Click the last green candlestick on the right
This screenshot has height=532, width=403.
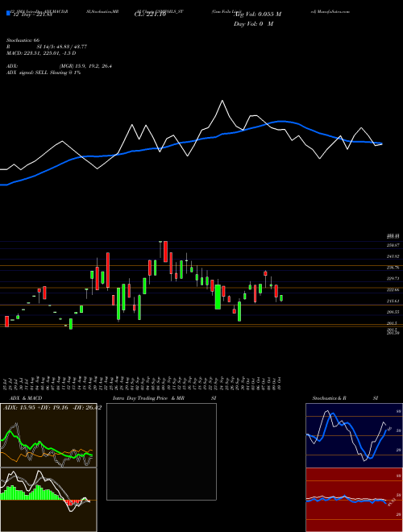point(281,298)
